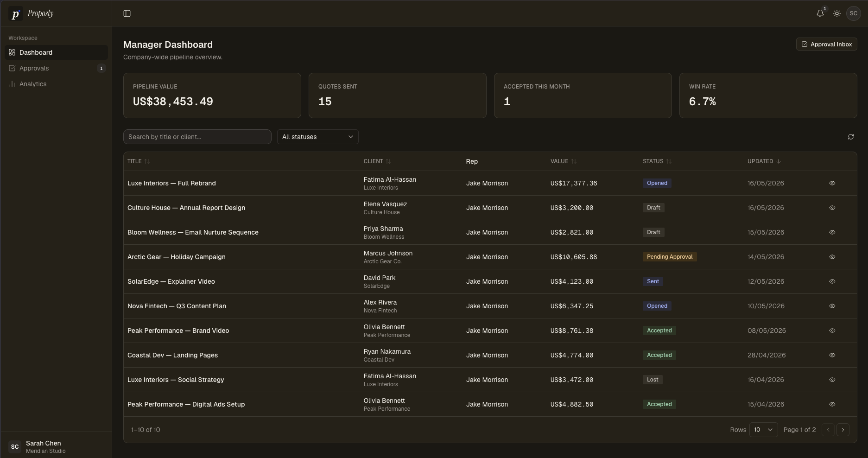The width and height of the screenshot is (868, 458).
Task: View Arctic Gear — Holiday Campaign proposal
Action: click(x=832, y=257)
